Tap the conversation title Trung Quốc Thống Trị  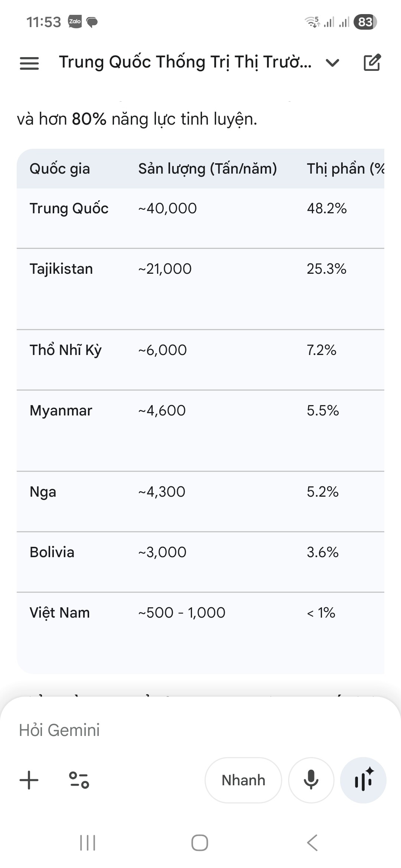tap(185, 62)
